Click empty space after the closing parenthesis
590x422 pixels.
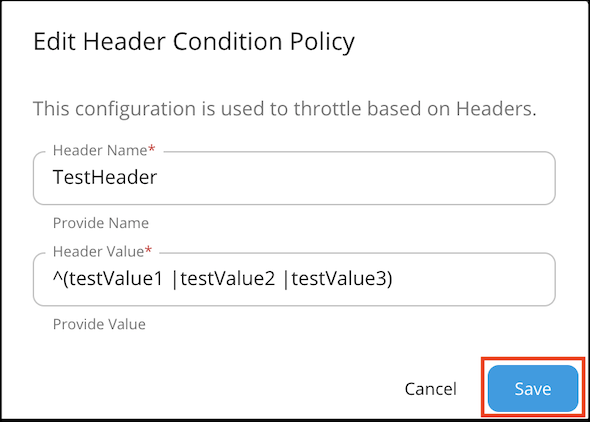pyautogui.click(x=472, y=279)
